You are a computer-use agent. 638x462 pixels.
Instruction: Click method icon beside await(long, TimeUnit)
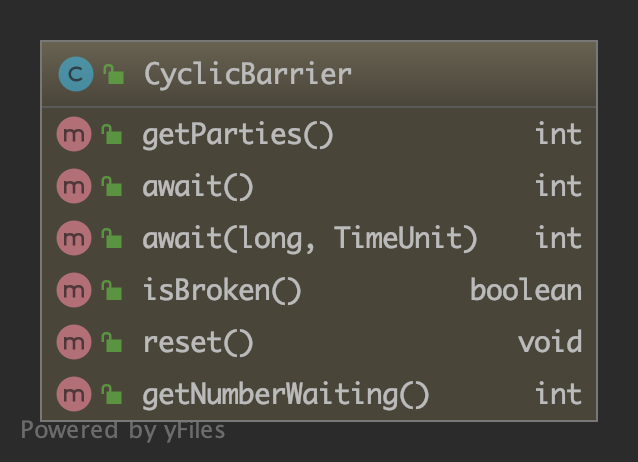point(73,238)
